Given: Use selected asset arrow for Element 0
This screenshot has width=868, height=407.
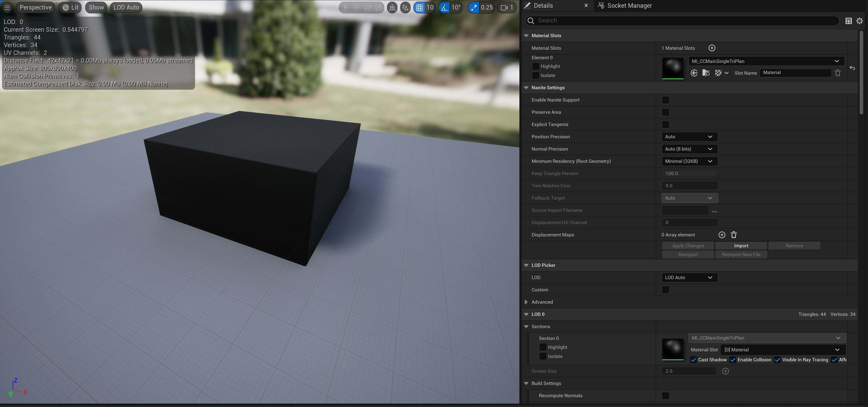Looking at the screenshot, I should (694, 73).
